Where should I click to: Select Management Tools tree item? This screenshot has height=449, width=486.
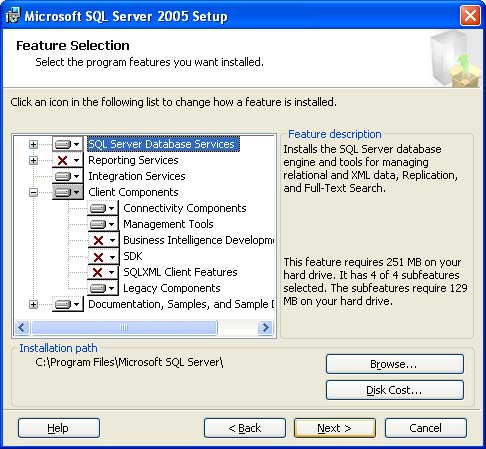pyautogui.click(x=168, y=224)
